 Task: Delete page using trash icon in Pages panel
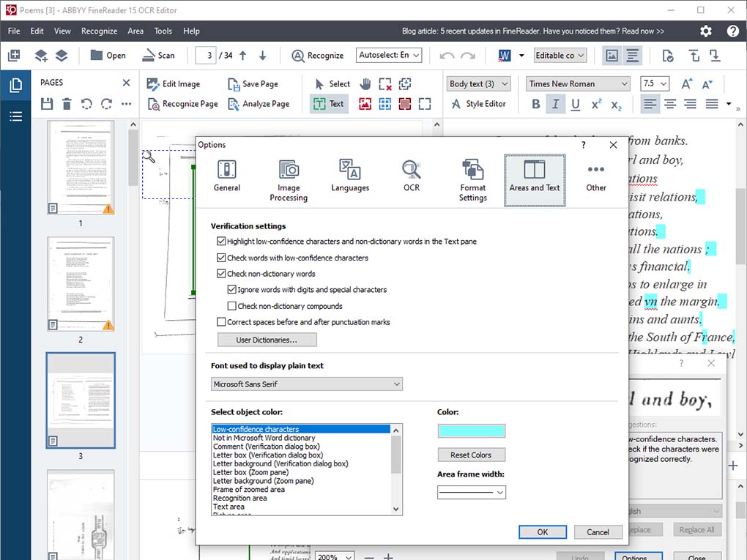(x=67, y=104)
